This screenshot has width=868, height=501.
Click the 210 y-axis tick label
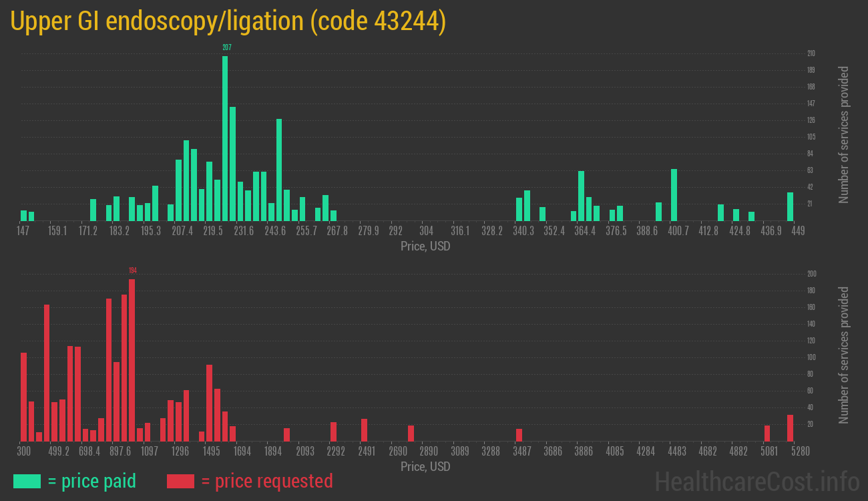811,53
